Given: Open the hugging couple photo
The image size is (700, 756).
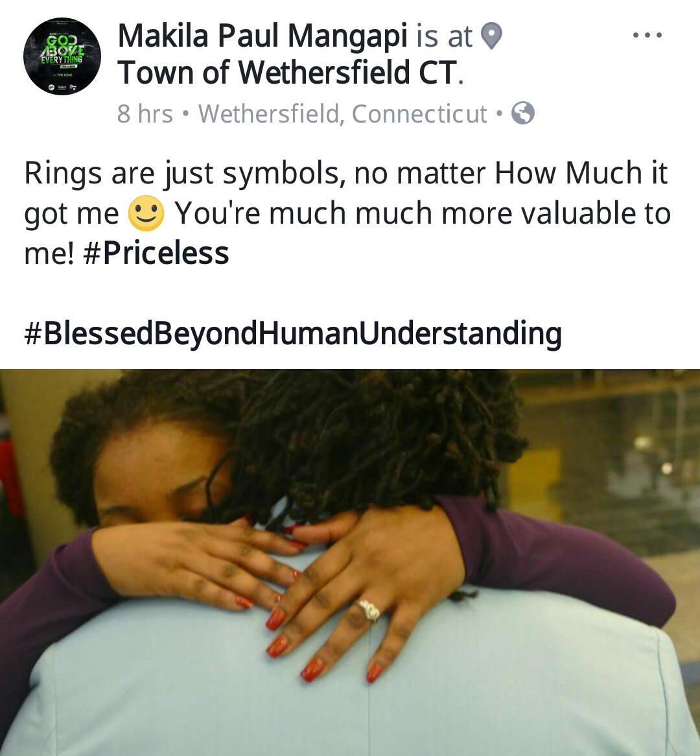Looking at the screenshot, I should [x=350, y=562].
